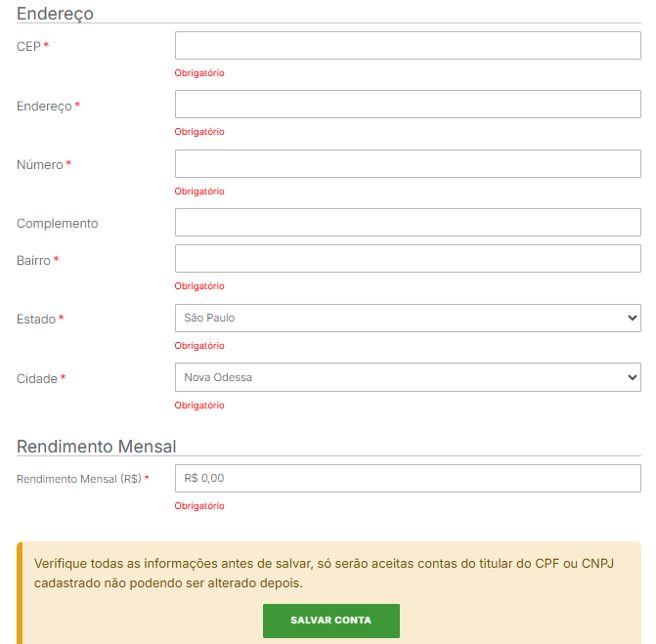Click the CEP field label
This screenshot has height=644, width=656.
coord(28,47)
